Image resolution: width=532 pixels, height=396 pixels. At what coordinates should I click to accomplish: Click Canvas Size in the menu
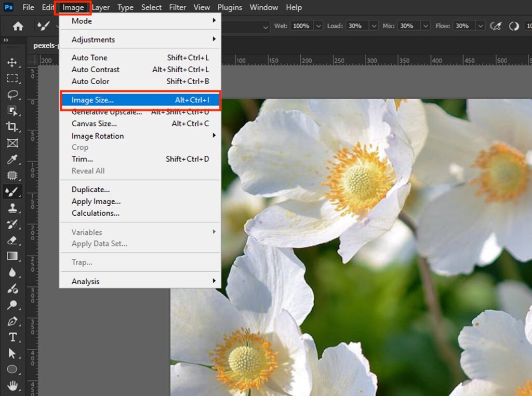point(94,124)
